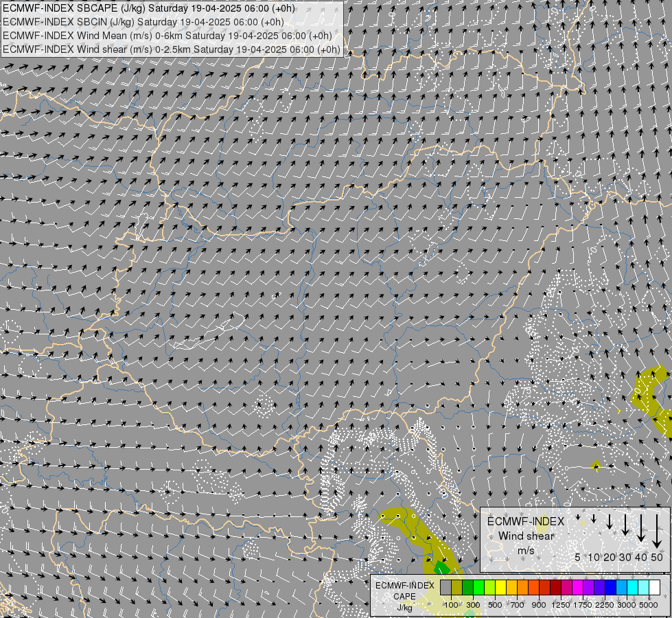Click the small green CAPE patch on map
Image resolution: width=672 pixels, height=618 pixels.
point(441,569)
